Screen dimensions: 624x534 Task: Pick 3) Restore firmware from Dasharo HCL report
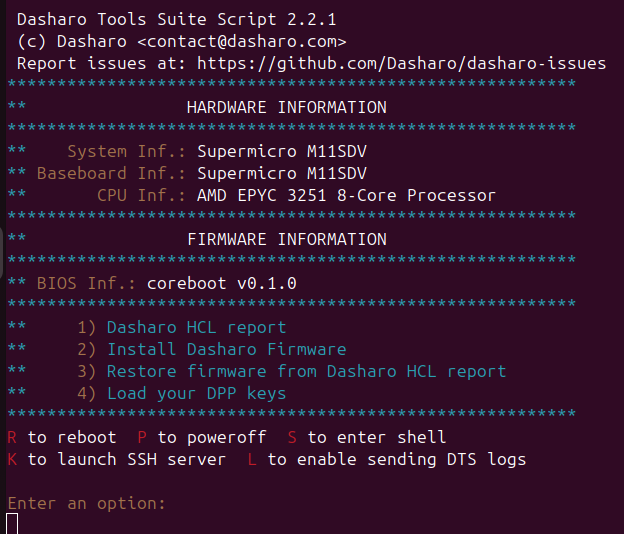click(292, 372)
